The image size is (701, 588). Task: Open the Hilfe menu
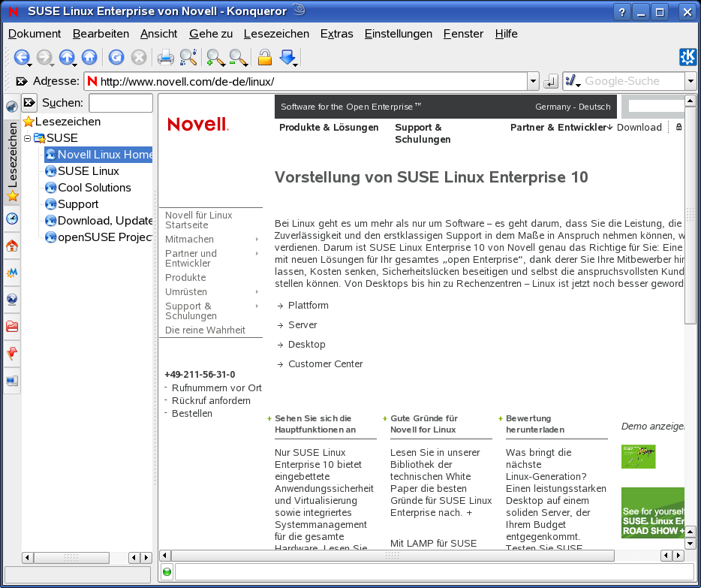506,34
